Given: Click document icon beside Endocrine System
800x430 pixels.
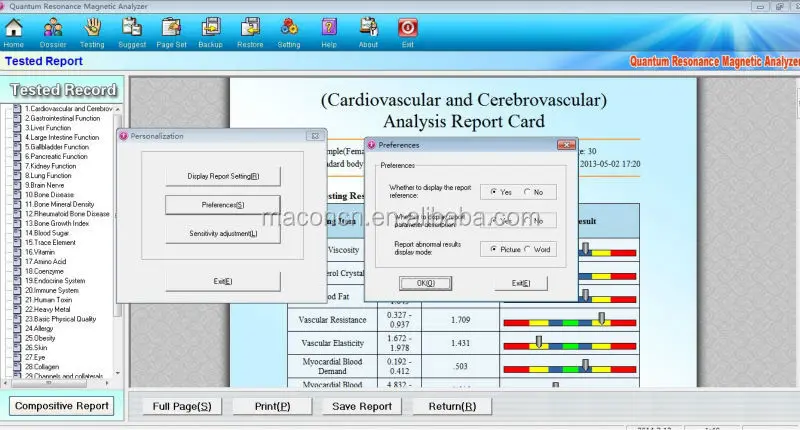Looking at the screenshot, I should pyautogui.click(x=17, y=281).
